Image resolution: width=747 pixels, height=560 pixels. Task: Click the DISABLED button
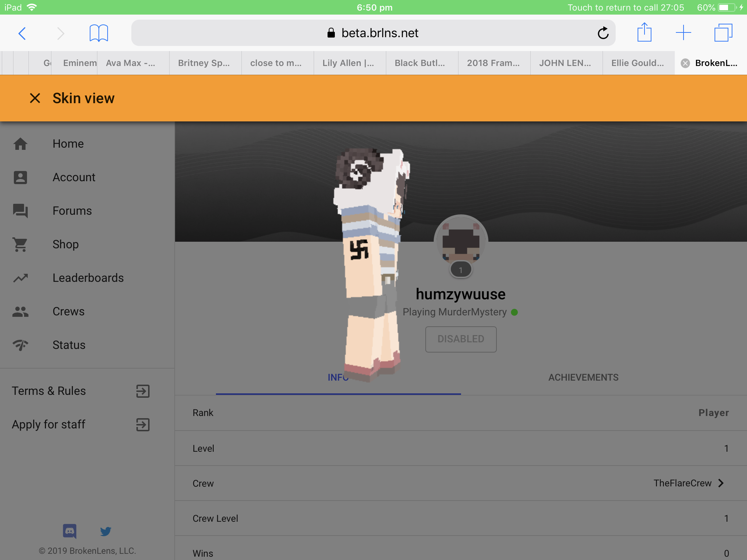[x=461, y=339]
